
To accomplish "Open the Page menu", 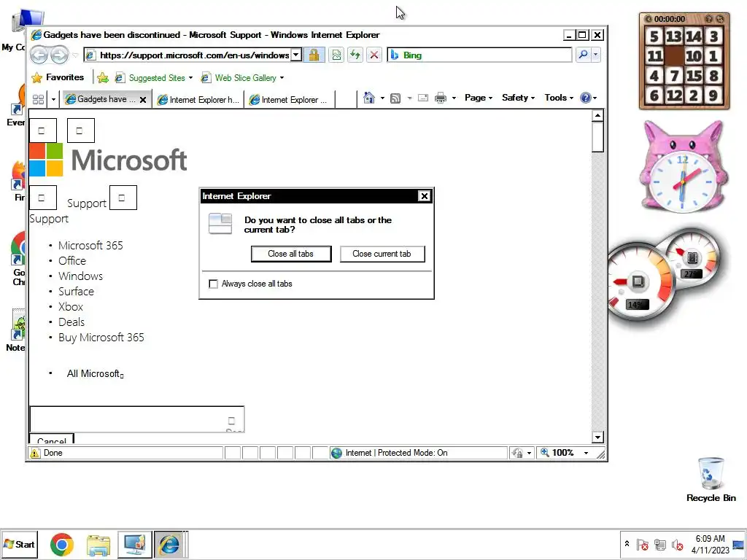I will pos(479,98).
